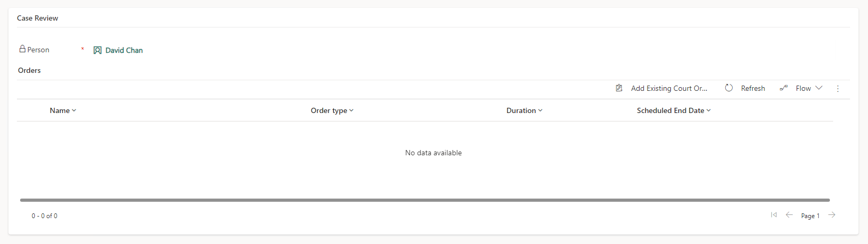The height and width of the screenshot is (244, 868).
Task: Click the lock icon beside Person
Action: pyautogui.click(x=22, y=49)
